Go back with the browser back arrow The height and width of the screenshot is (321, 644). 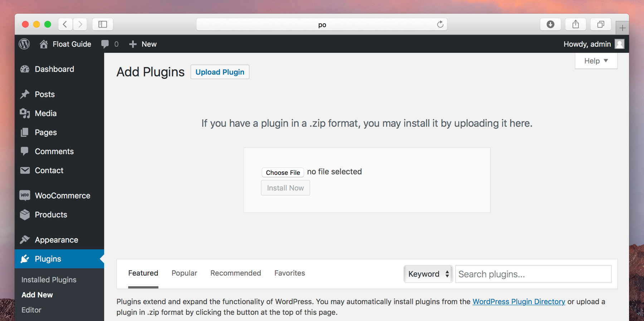[65, 24]
